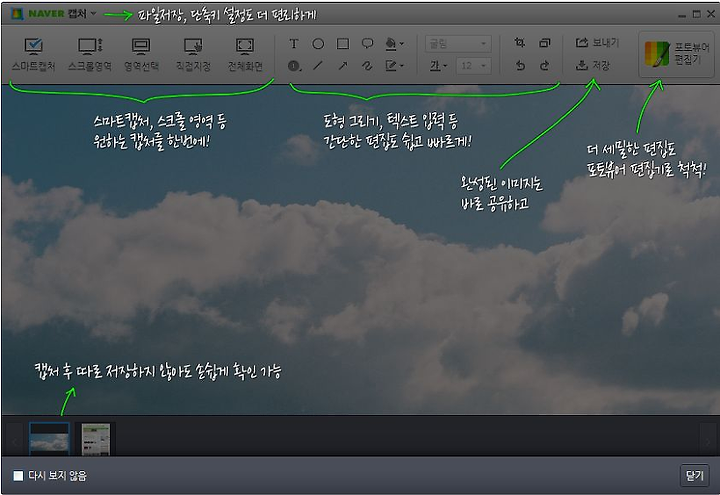Select the ellipse drawing tool
Image resolution: width=720 pixels, height=495 pixels.
point(318,44)
